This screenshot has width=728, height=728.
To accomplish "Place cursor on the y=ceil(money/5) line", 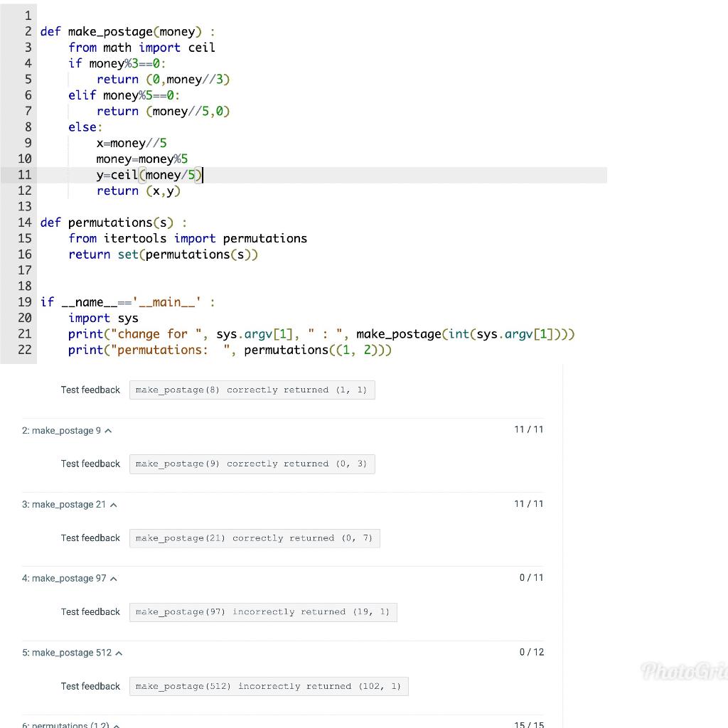I will pyautogui.click(x=149, y=174).
